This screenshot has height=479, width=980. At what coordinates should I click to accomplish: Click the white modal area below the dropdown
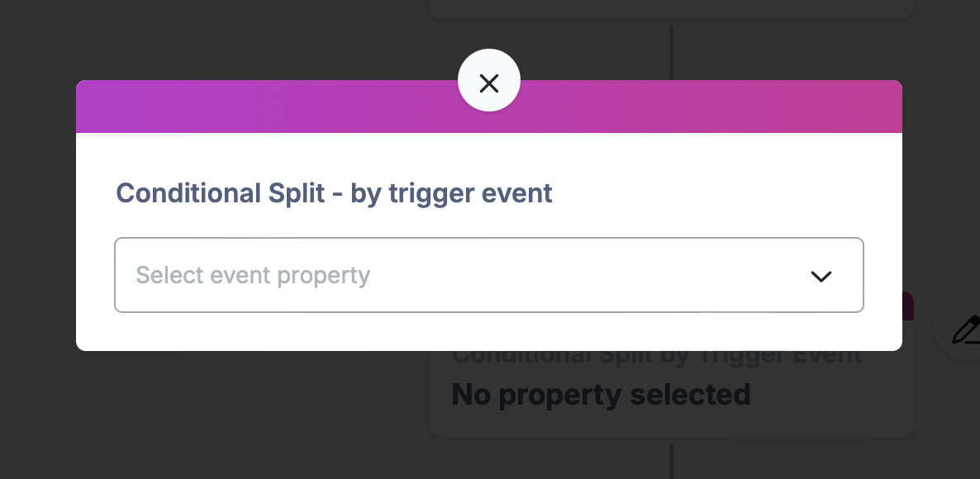[x=488, y=331]
